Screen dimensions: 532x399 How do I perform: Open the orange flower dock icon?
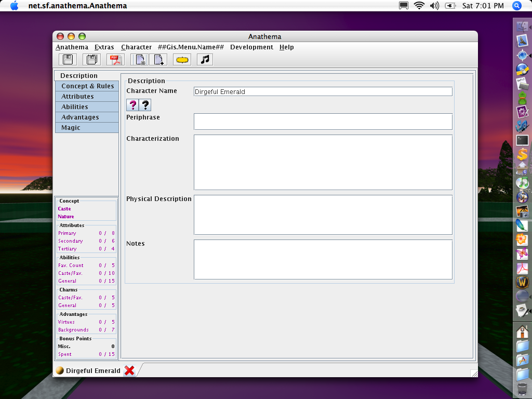point(523,240)
